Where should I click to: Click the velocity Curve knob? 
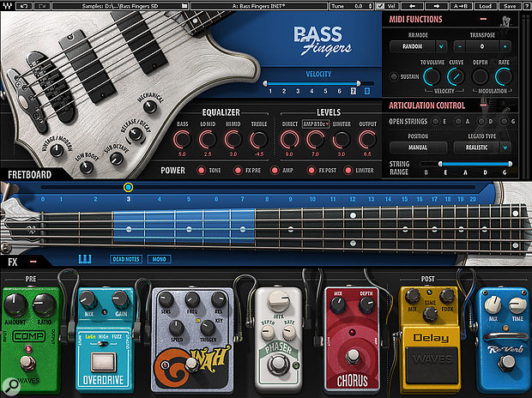(456, 76)
